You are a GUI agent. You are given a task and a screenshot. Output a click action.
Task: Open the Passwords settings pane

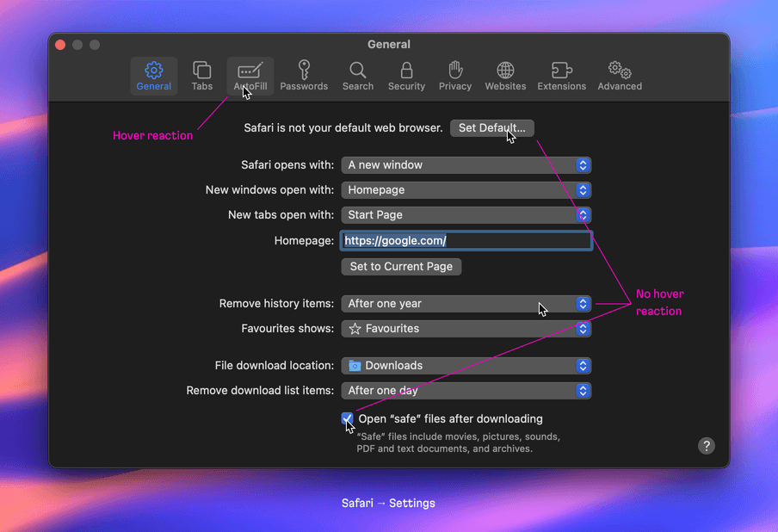304,76
